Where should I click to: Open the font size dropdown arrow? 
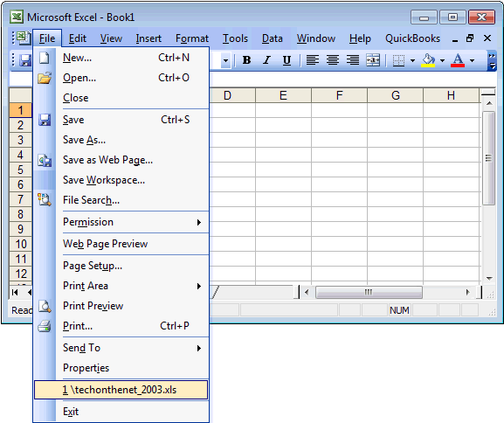click(226, 60)
